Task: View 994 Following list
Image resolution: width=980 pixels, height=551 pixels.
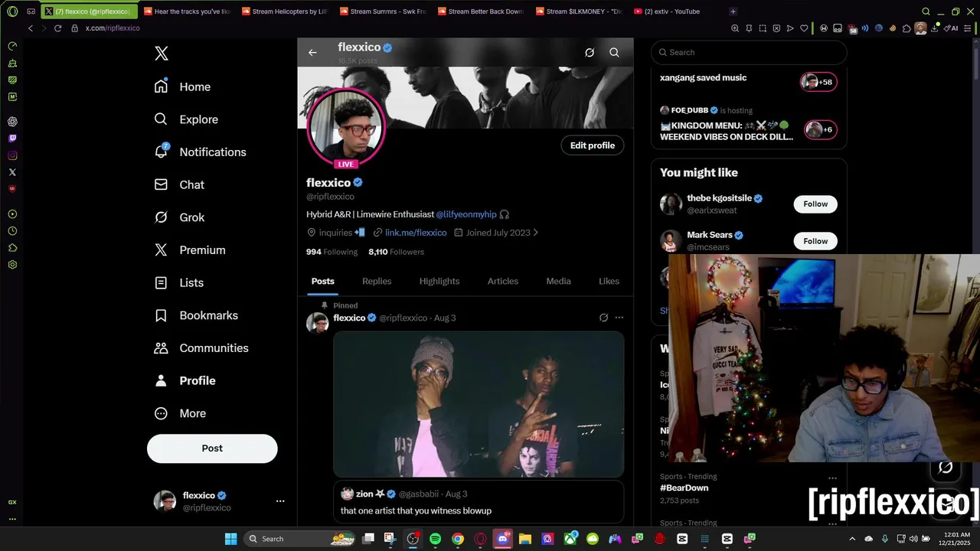Action: [x=332, y=252]
